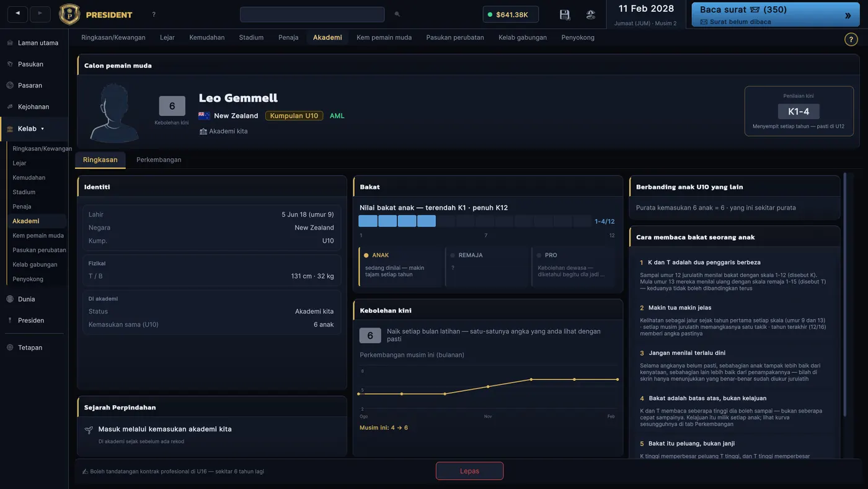Open the President shield logo

[x=69, y=14]
